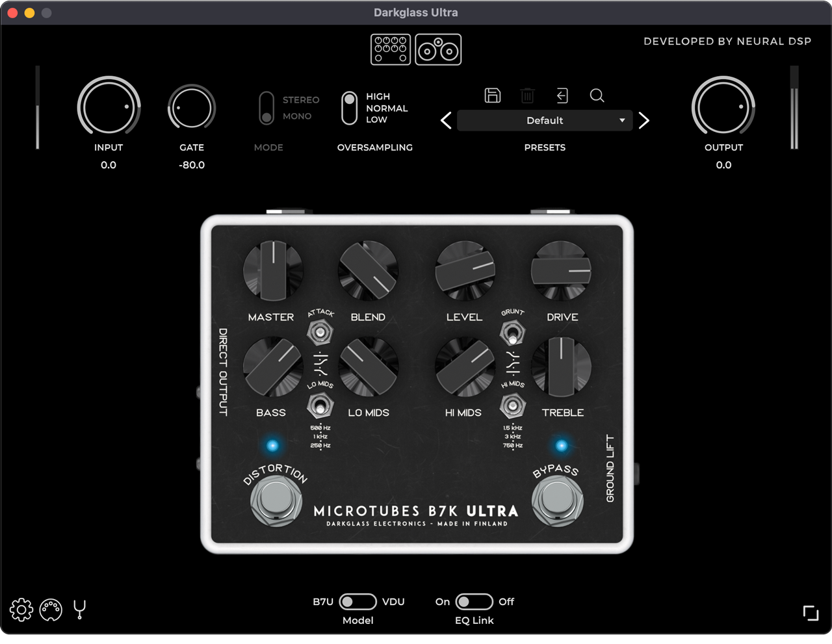Go to next preset arrow

point(643,120)
